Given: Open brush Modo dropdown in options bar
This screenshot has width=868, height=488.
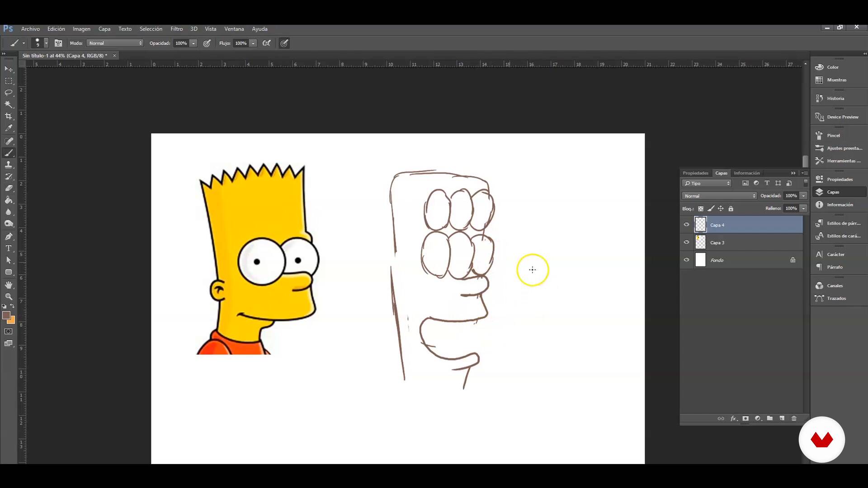Looking at the screenshot, I should coord(115,43).
